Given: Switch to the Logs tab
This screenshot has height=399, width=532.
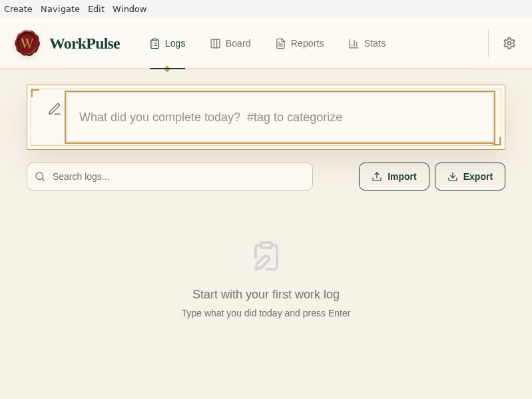Looking at the screenshot, I should [x=168, y=43].
